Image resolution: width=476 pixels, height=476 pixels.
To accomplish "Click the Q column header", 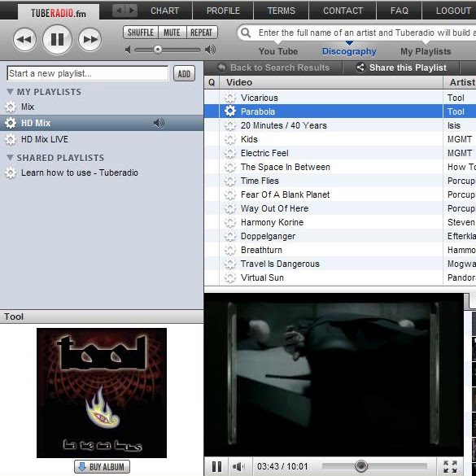I will (212, 82).
